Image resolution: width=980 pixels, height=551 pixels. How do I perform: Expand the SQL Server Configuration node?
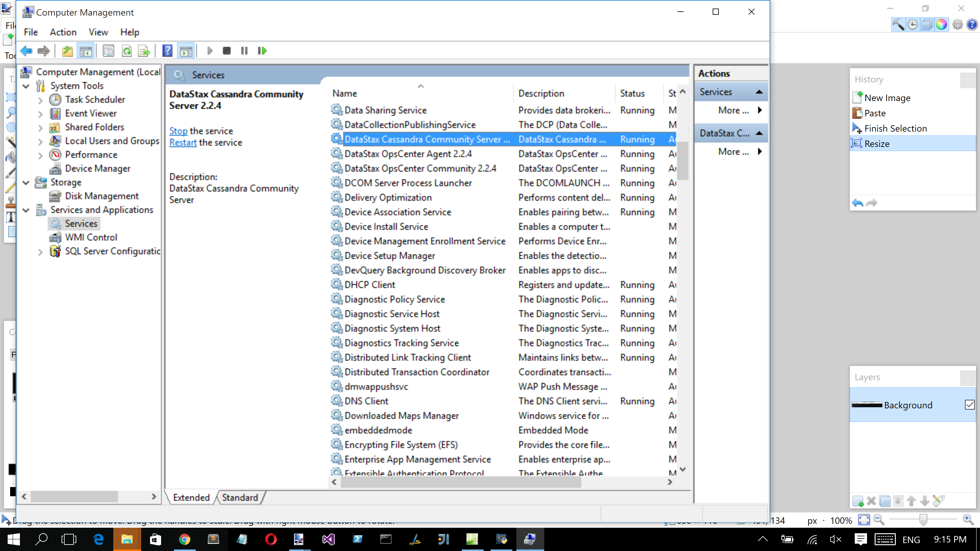click(x=40, y=251)
